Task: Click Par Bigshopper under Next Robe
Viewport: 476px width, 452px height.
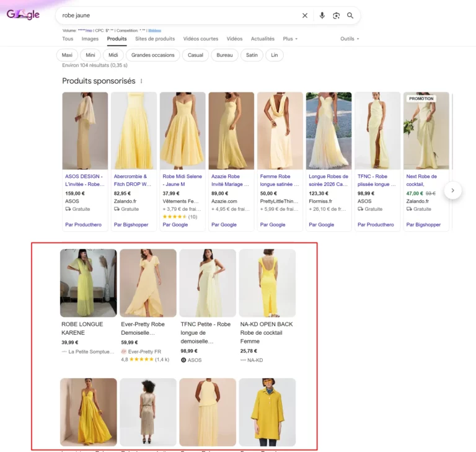Action: point(423,225)
